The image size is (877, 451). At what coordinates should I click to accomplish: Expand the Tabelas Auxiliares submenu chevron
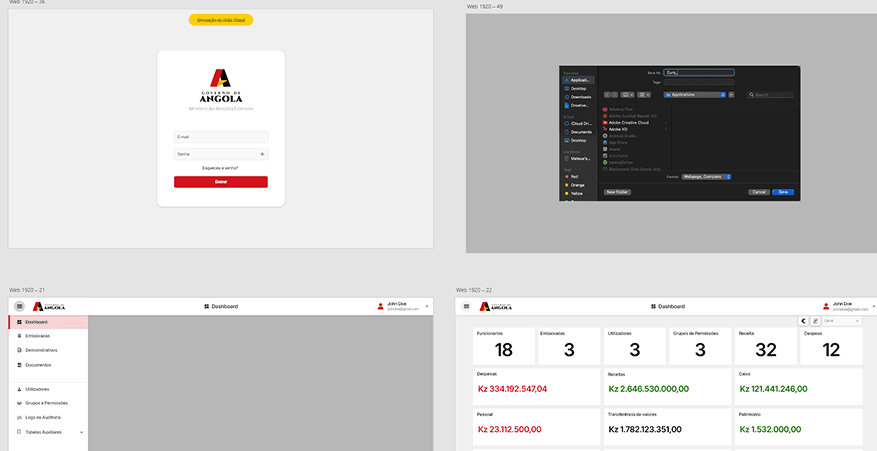(x=81, y=432)
